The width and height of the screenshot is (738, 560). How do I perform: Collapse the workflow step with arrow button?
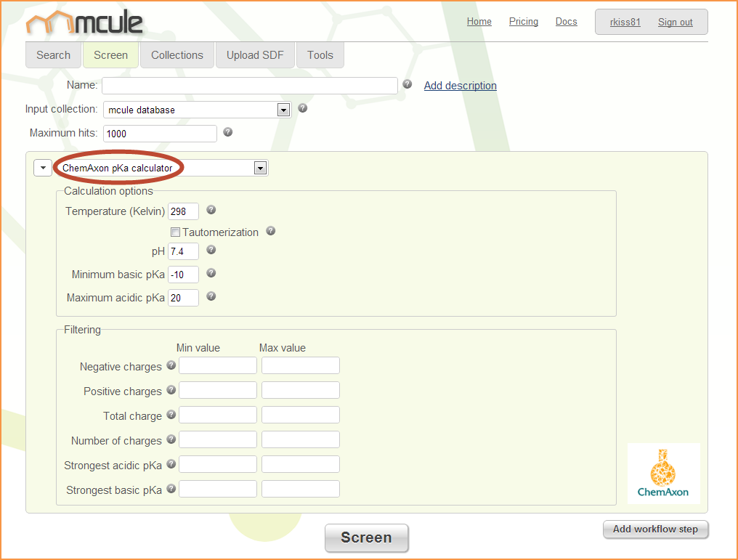(43, 168)
